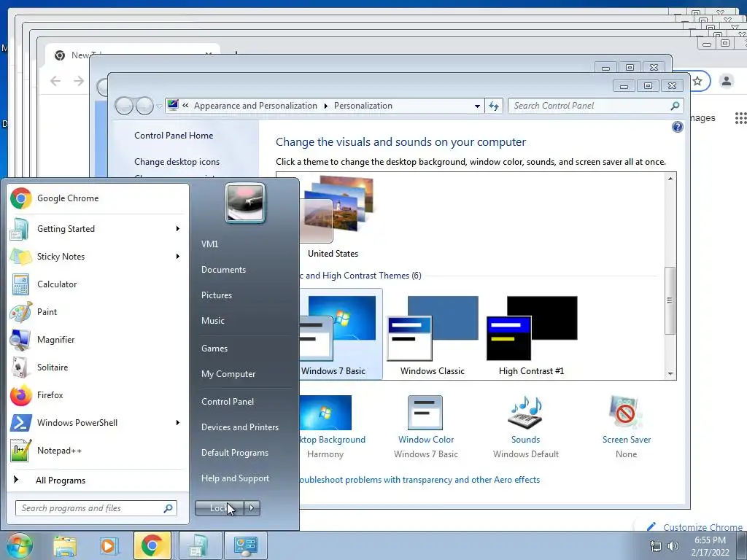Image resolution: width=747 pixels, height=560 pixels.
Task: Select the High Contrast #1 theme
Action: pos(532,335)
